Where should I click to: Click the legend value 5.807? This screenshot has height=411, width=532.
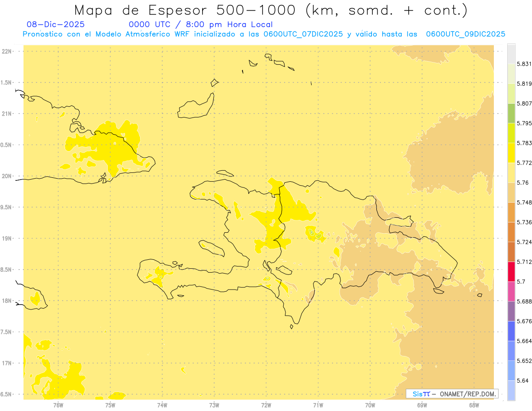click(x=524, y=103)
